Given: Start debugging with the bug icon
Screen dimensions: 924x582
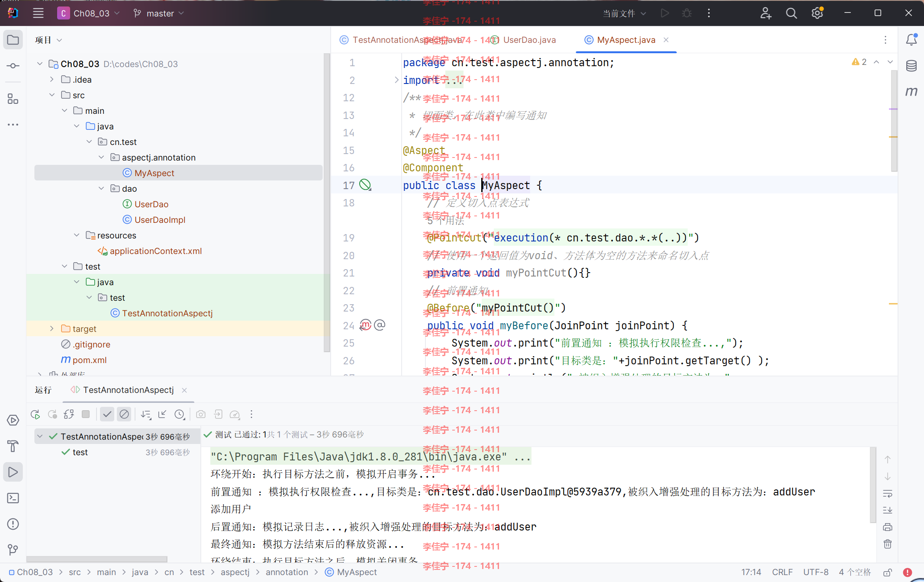Looking at the screenshot, I should [x=687, y=13].
